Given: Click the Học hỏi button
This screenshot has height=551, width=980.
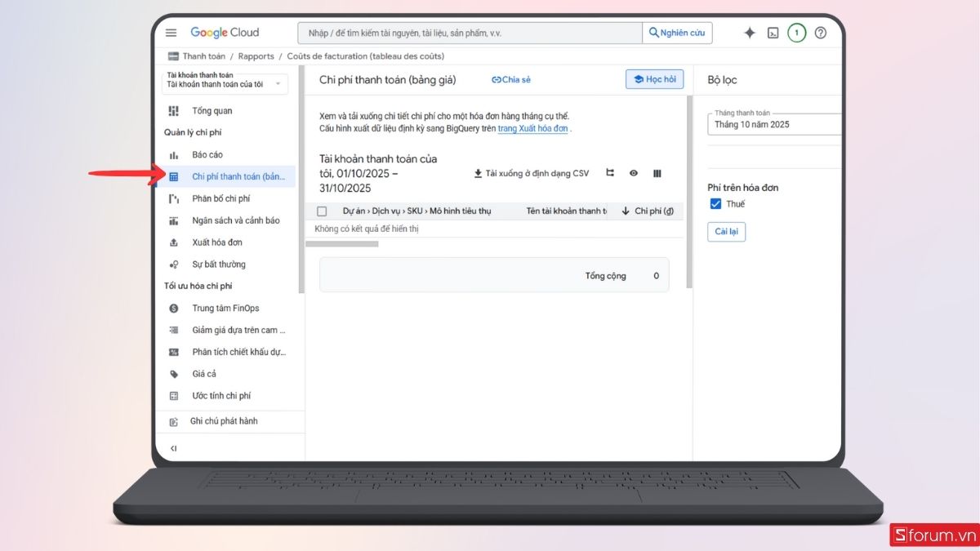Looking at the screenshot, I should coord(654,79).
